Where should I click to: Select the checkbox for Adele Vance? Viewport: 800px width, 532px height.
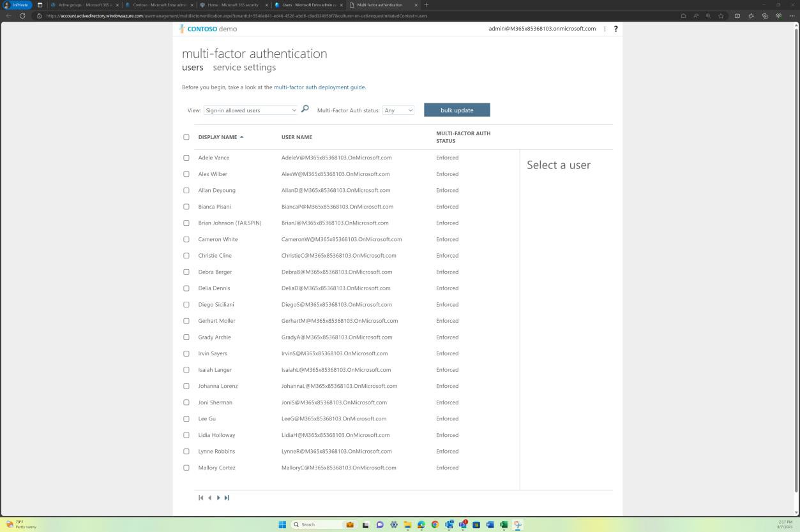(186, 158)
